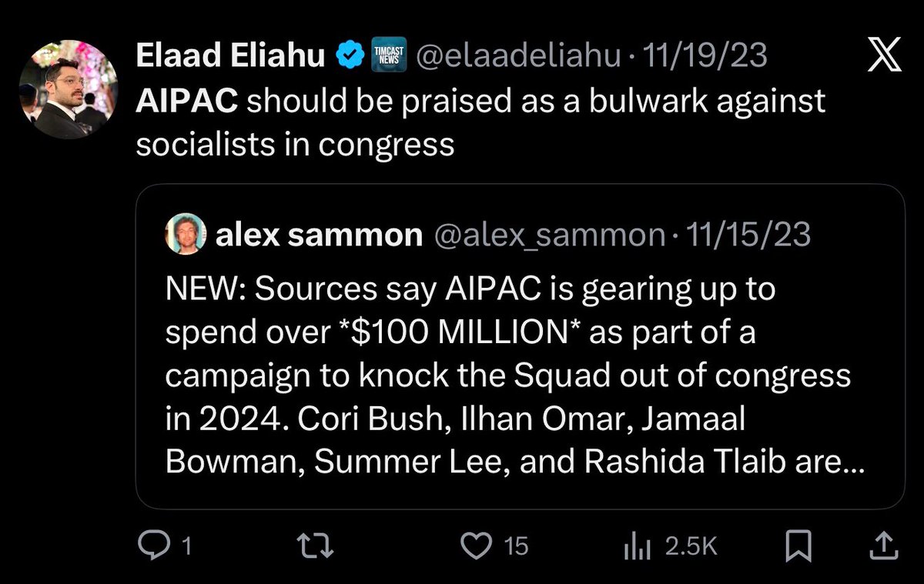Click the 11/15/23 quoted tweet date
This screenshot has height=584, width=924.
click(745, 235)
